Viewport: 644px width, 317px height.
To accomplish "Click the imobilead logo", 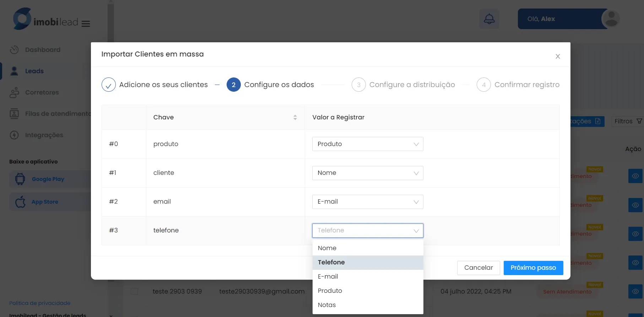I will point(45,19).
